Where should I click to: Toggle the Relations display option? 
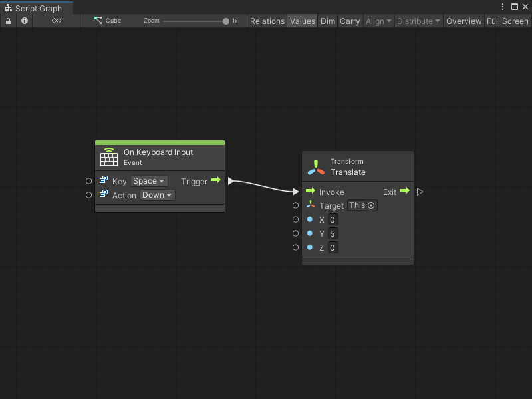(267, 21)
